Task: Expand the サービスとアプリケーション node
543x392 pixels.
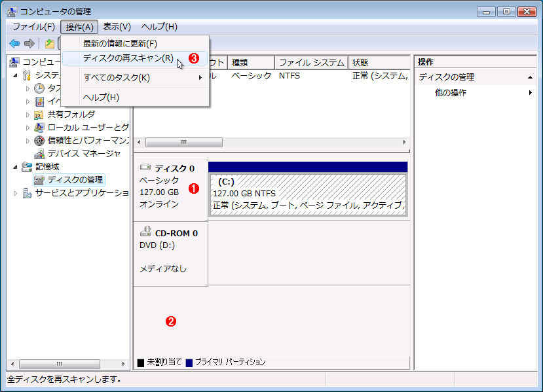Action: point(15,193)
